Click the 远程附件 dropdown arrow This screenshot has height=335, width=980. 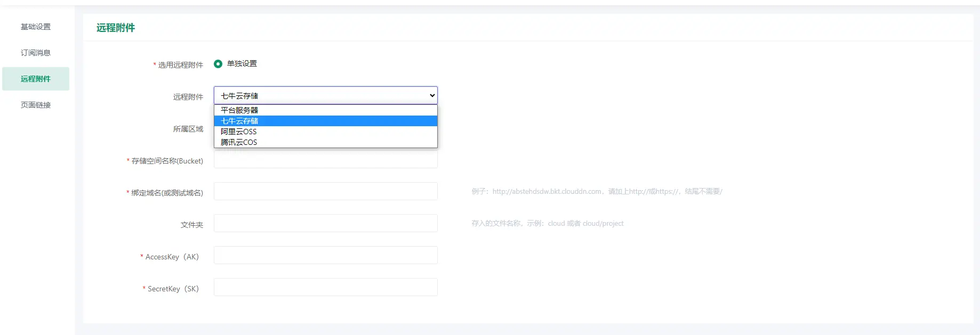point(432,95)
